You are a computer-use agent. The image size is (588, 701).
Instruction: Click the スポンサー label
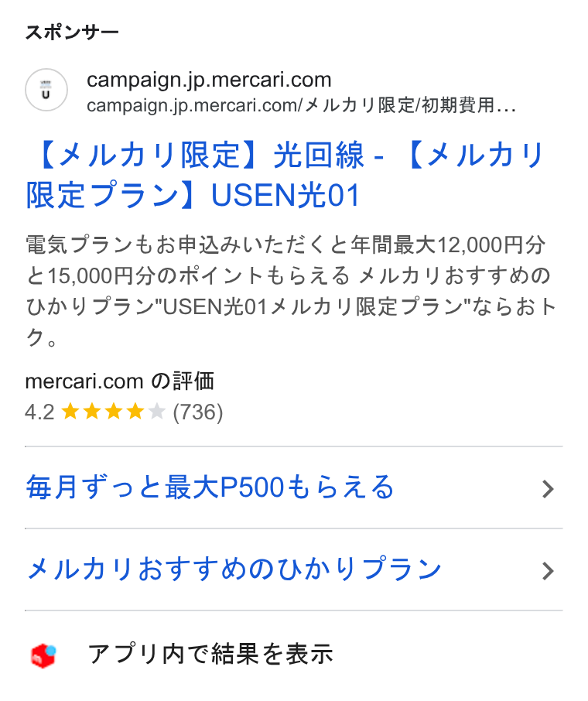point(72,32)
